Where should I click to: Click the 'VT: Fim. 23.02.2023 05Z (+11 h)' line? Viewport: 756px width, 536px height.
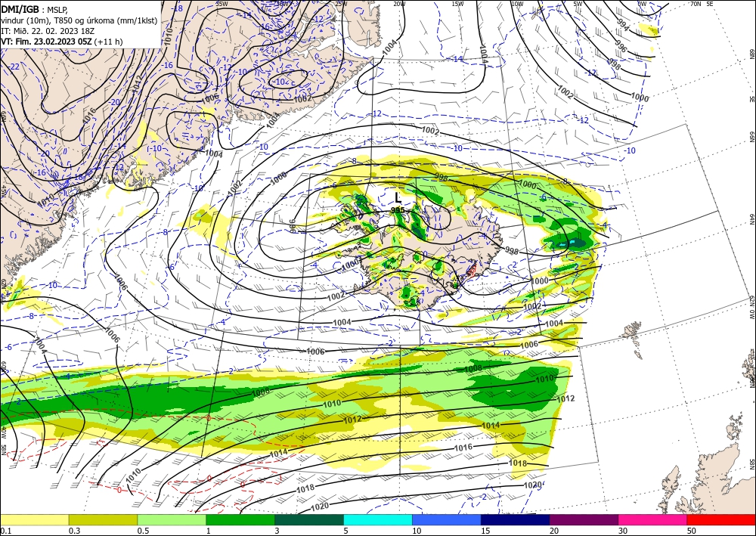(62, 42)
